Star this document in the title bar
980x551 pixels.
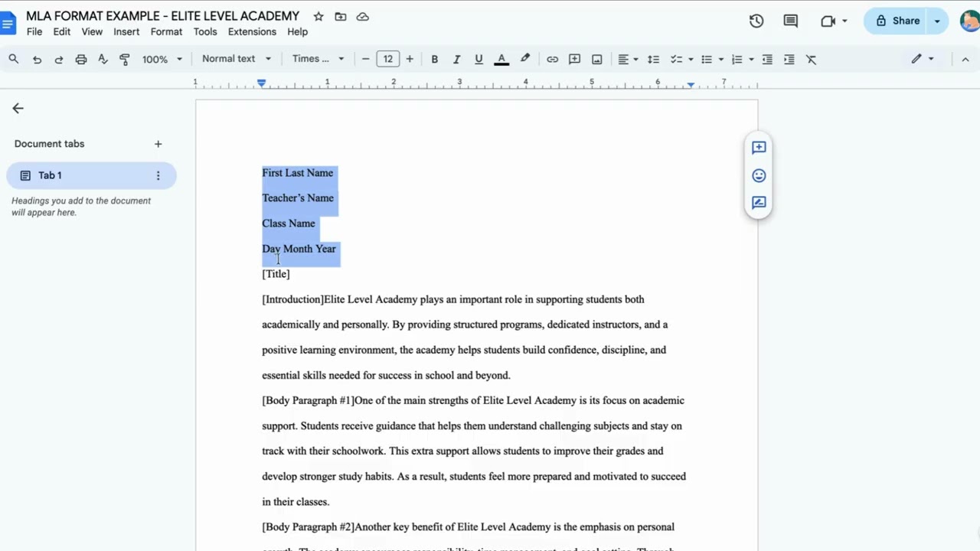point(318,16)
